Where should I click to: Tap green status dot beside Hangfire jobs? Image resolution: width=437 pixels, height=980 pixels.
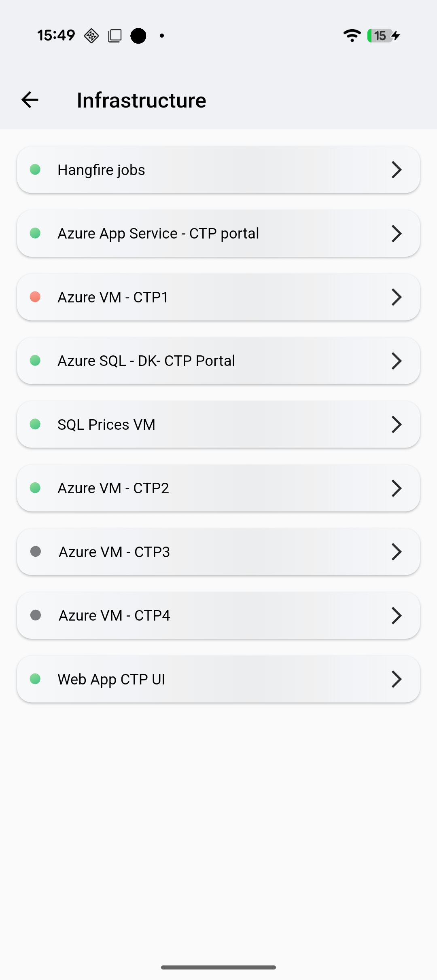click(35, 169)
